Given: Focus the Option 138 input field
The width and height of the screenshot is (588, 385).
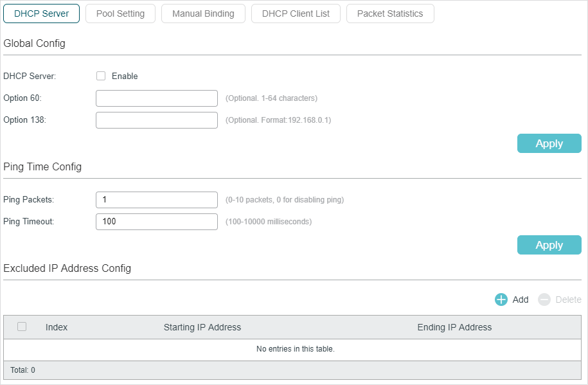Looking at the screenshot, I should tap(157, 120).
